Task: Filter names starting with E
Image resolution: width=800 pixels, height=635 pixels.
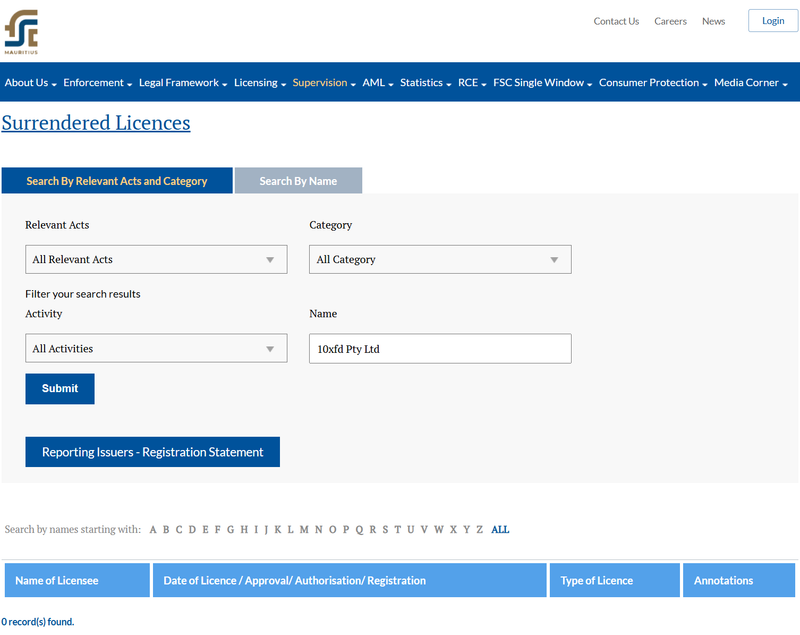Action: (x=205, y=529)
